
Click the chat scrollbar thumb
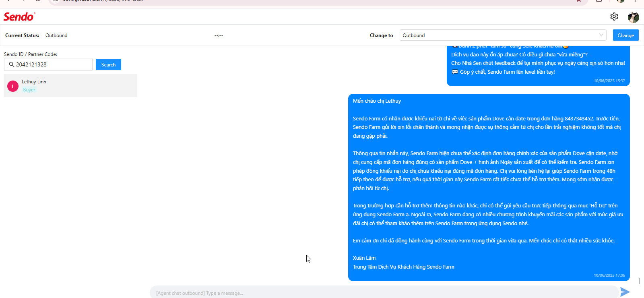point(639,281)
